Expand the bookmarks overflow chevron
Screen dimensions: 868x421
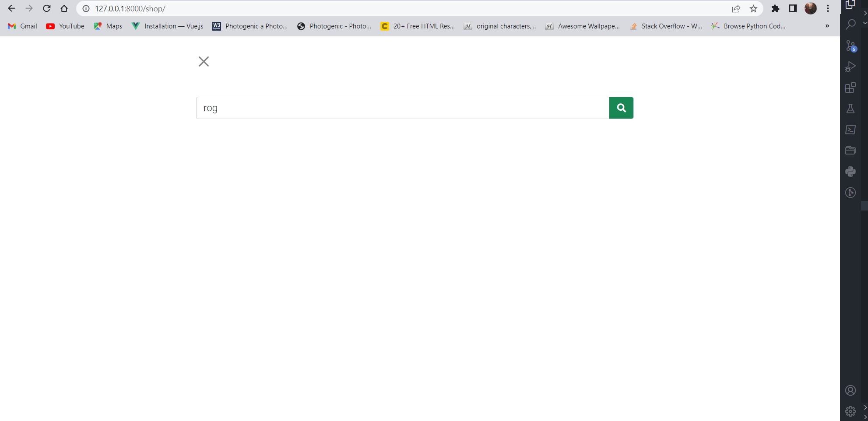(x=827, y=26)
